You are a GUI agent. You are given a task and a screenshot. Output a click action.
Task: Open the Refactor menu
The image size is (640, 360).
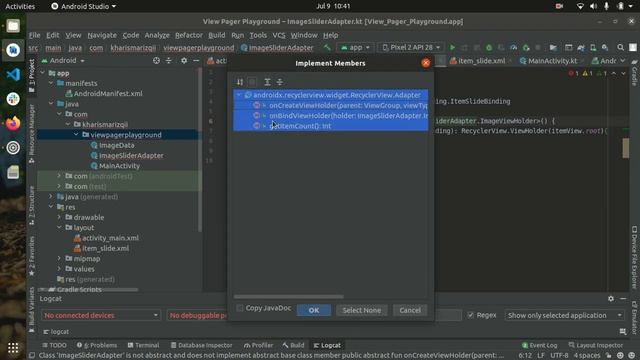point(189,35)
